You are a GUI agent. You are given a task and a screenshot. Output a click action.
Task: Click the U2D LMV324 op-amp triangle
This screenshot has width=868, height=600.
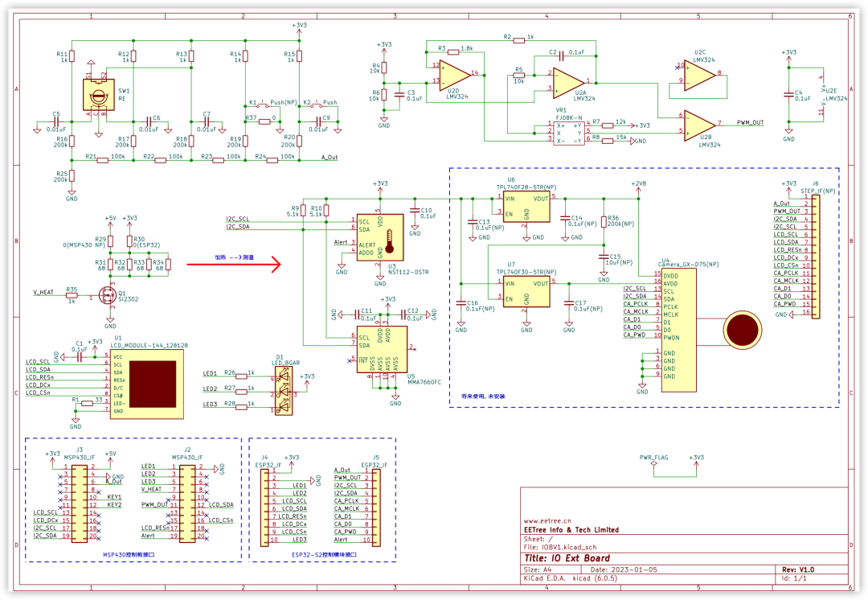[x=455, y=74]
